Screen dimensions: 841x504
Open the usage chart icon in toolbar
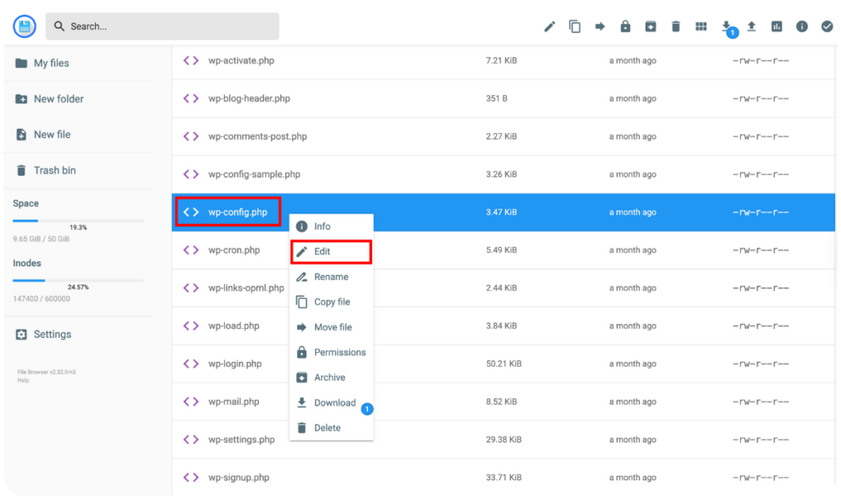[x=776, y=25]
